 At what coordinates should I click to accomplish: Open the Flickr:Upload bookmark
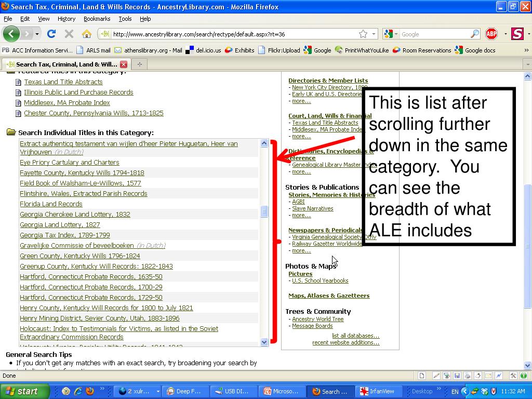pos(279,50)
